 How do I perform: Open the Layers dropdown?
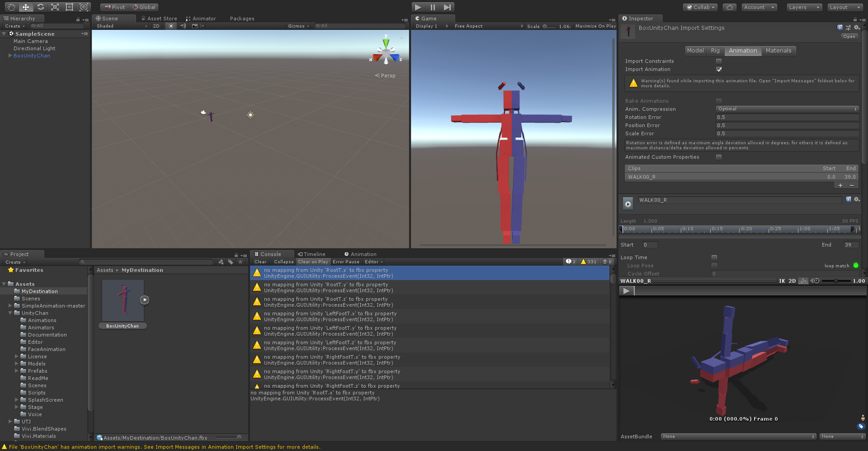804,7
